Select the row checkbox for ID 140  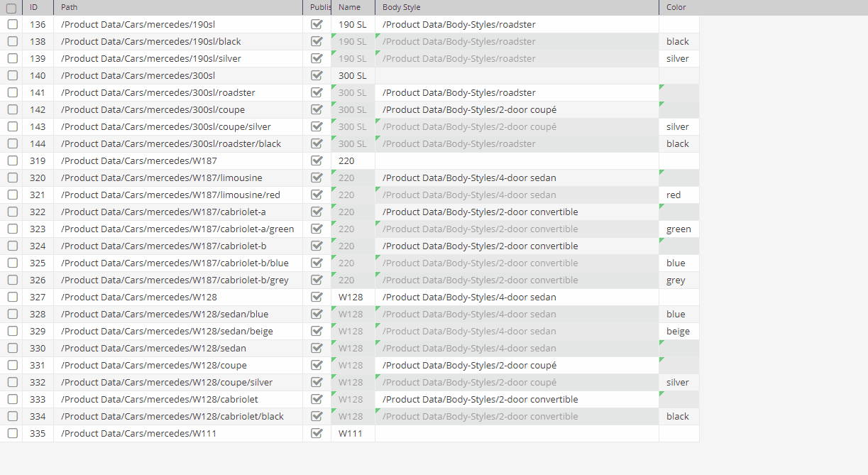[12, 75]
